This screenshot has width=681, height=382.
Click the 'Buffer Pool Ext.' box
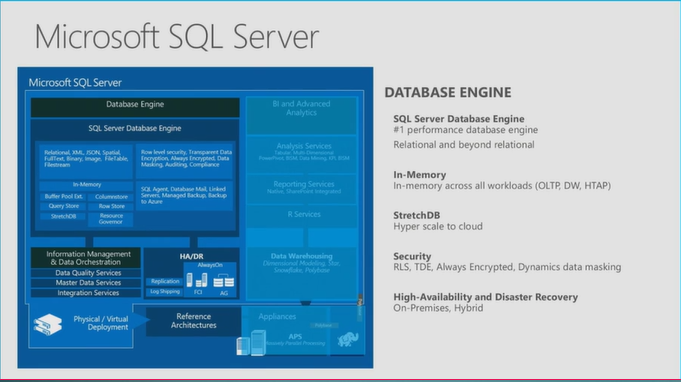(x=63, y=197)
